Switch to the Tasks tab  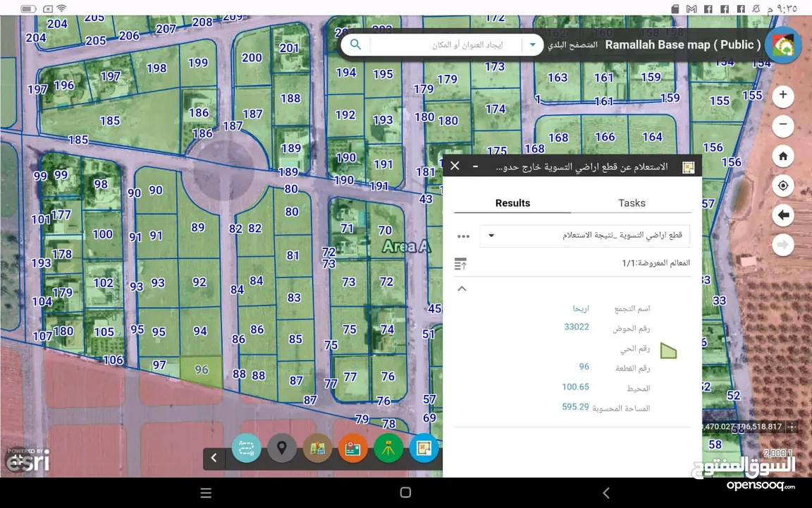(x=632, y=202)
